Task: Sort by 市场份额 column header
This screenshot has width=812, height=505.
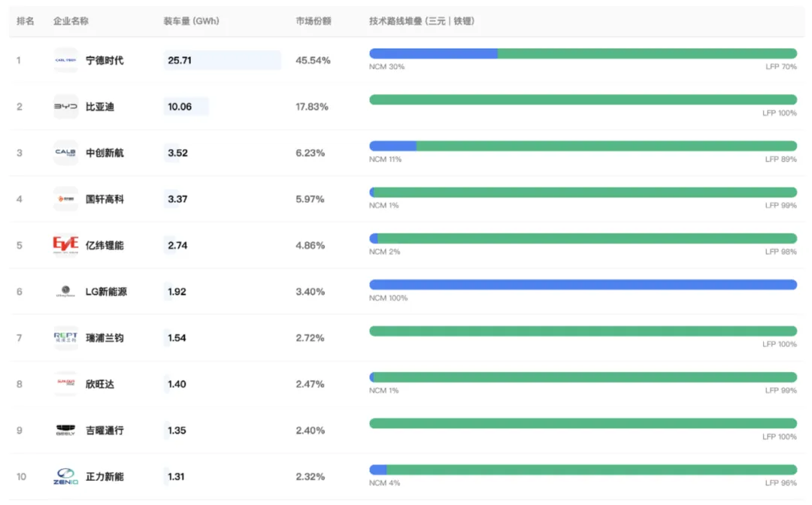Action: click(x=314, y=21)
